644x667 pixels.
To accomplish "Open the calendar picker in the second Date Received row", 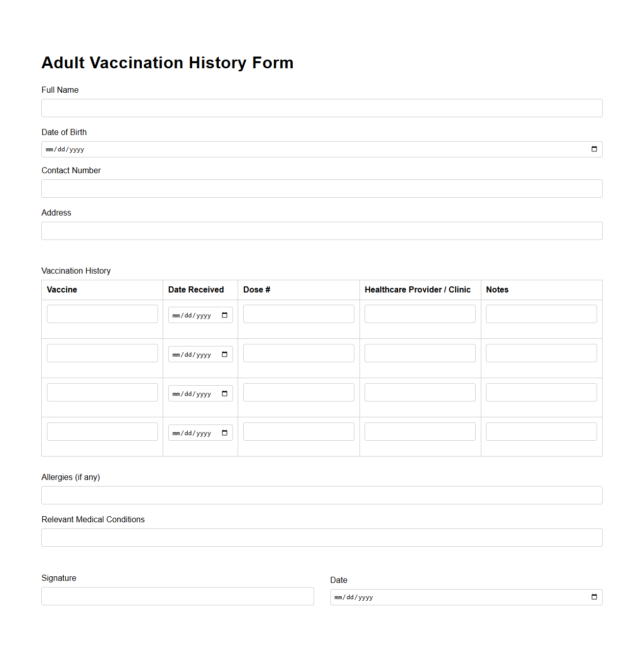I will [x=224, y=354].
